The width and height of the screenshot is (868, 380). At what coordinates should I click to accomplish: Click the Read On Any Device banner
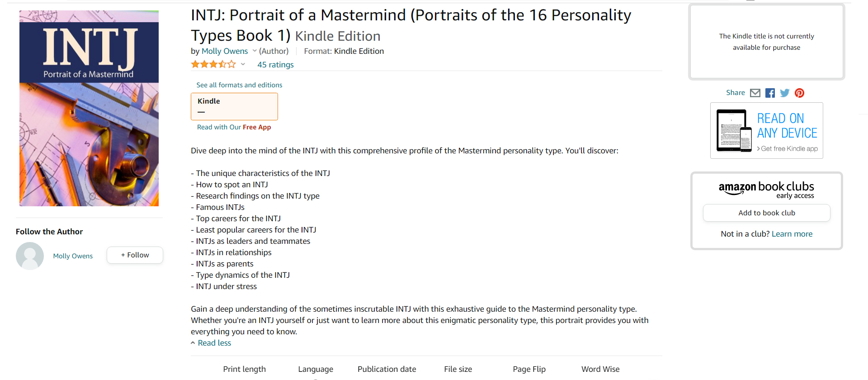pos(767,130)
